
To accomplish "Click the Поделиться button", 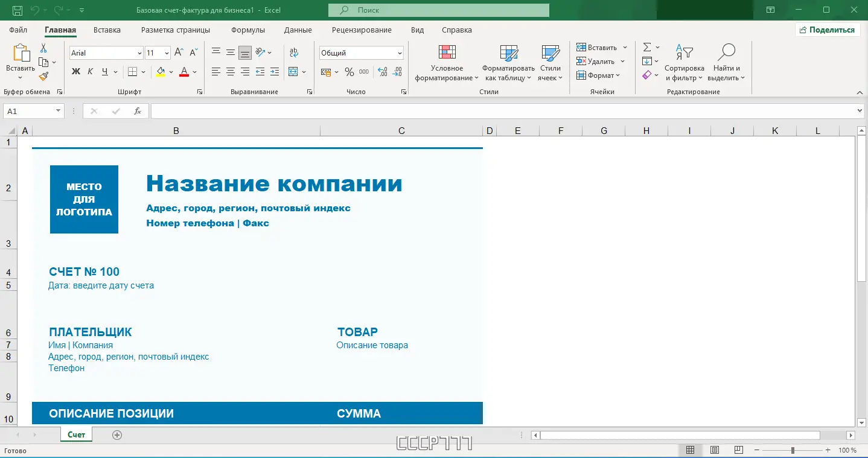I will click(x=827, y=29).
